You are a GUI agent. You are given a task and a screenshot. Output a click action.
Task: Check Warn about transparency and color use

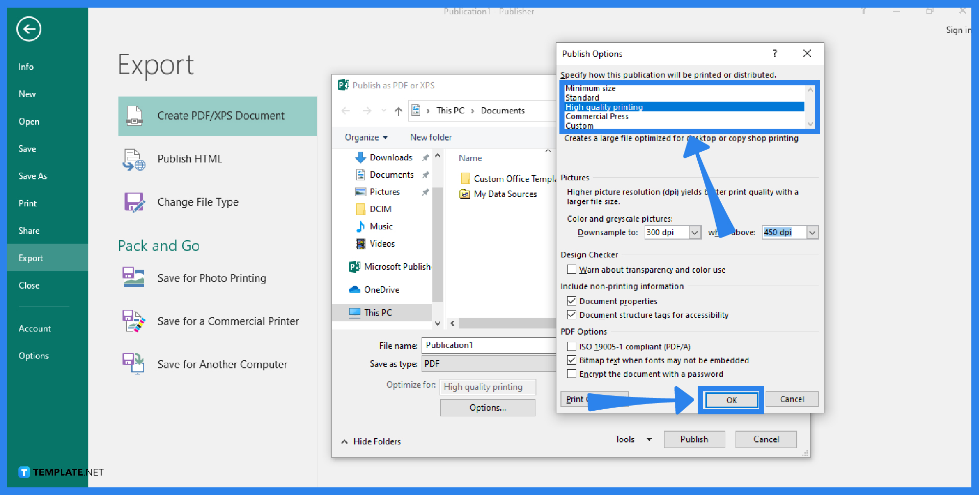572,270
